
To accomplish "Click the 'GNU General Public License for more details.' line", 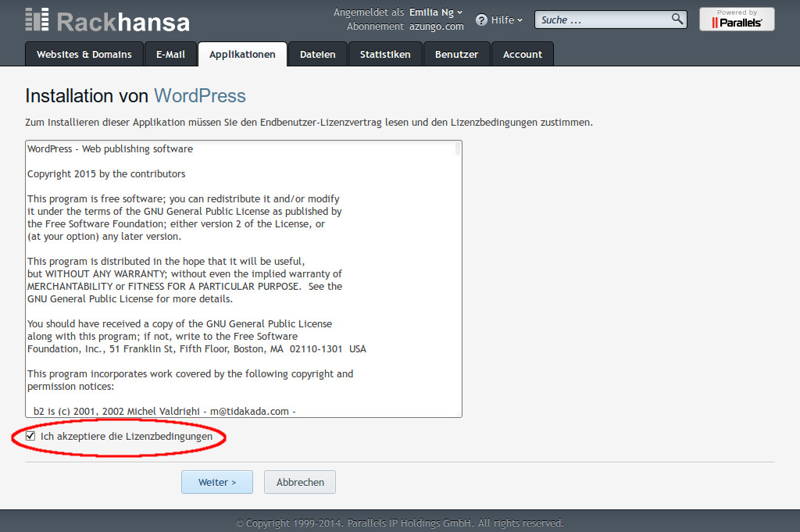I will pos(130,299).
